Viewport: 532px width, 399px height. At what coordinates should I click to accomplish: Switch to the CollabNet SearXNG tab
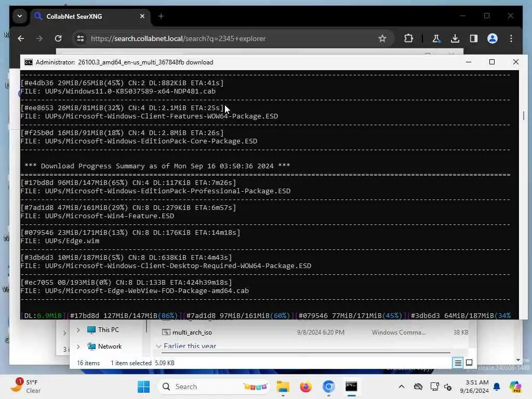tap(90, 16)
